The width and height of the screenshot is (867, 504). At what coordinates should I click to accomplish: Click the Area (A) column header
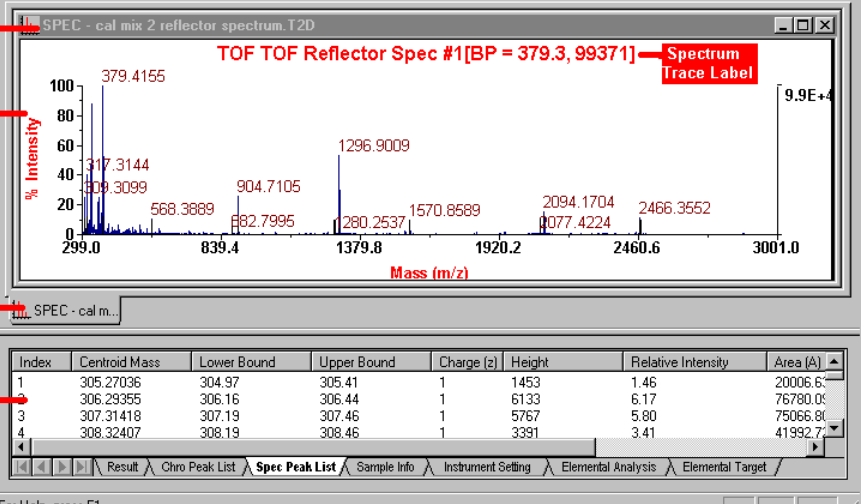[796, 362]
